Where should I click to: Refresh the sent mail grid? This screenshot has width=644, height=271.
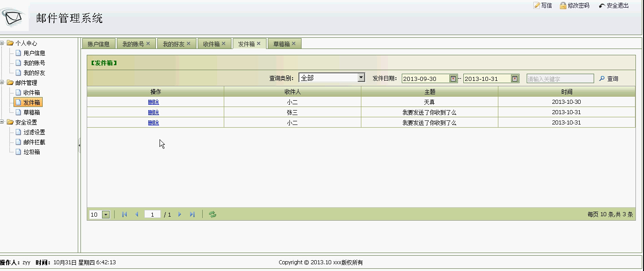coord(213,214)
